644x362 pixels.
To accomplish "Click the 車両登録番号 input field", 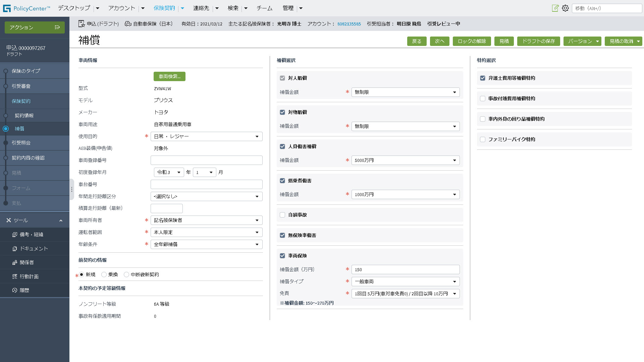I will coord(206,160).
